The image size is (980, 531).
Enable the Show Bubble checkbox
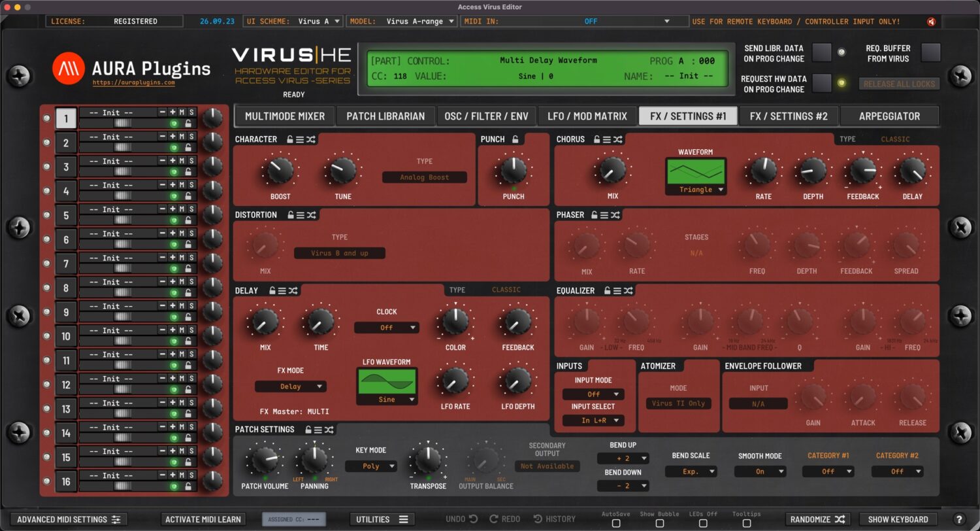tap(660, 523)
